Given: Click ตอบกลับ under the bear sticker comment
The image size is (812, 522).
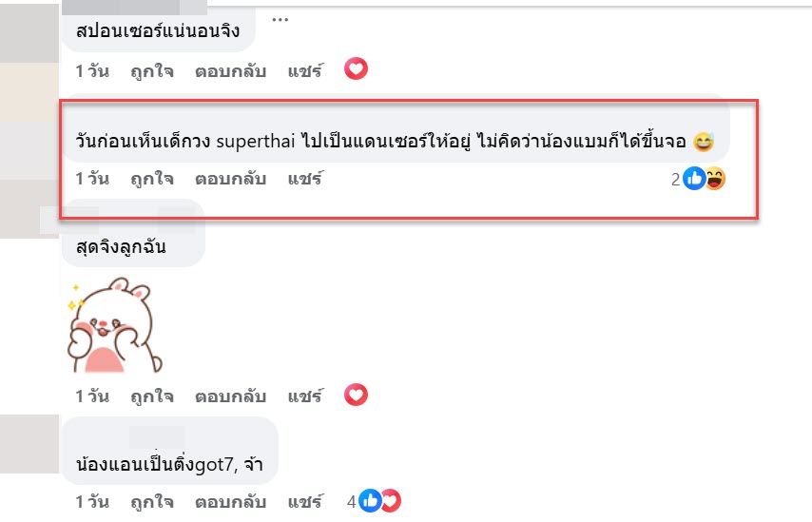Looking at the screenshot, I should click(230, 395).
